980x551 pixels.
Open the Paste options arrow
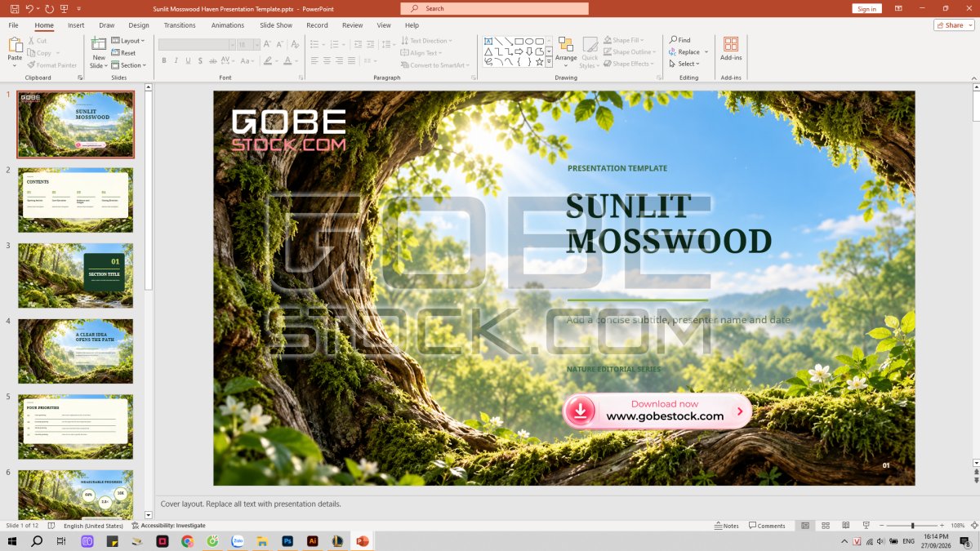pos(15,65)
